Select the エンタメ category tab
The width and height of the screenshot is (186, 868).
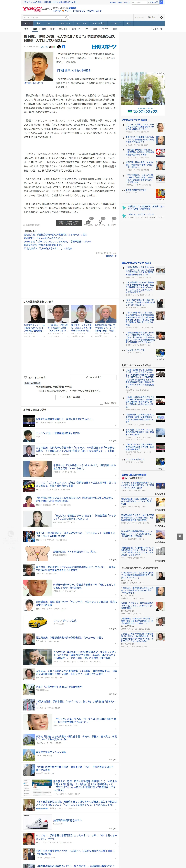click(63, 29)
